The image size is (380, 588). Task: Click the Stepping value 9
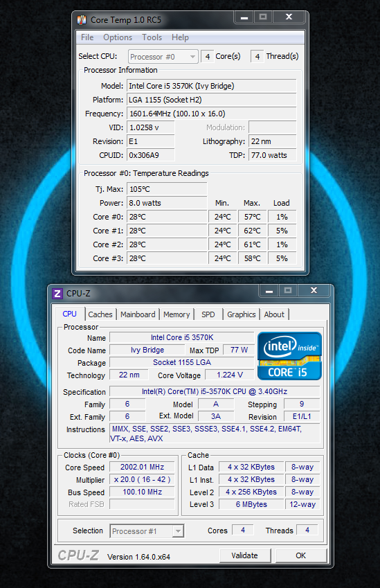[x=302, y=404]
